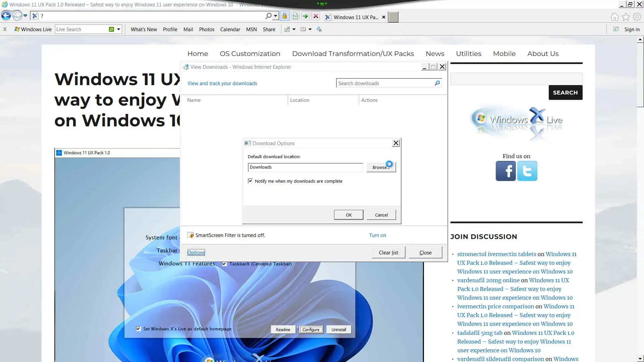The height and width of the screenshot is (362, 644).
Task: Open the Utilities menu on the website
Action: click(468, 54)
